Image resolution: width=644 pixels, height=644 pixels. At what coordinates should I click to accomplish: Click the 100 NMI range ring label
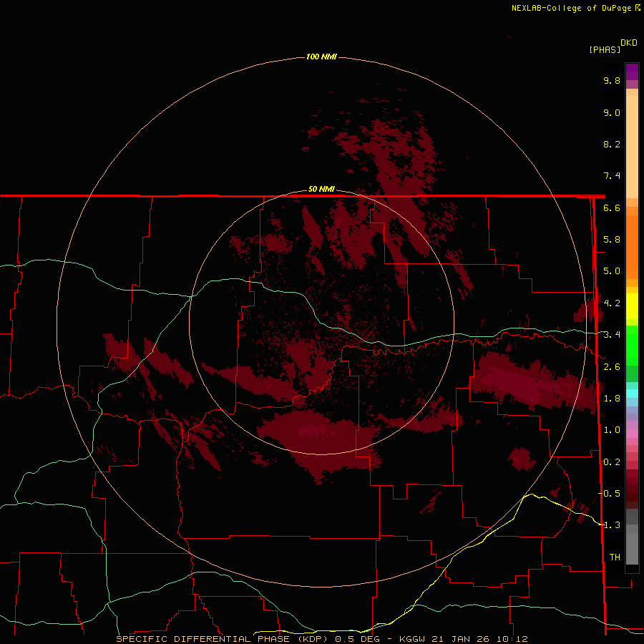tap(321, 57)
